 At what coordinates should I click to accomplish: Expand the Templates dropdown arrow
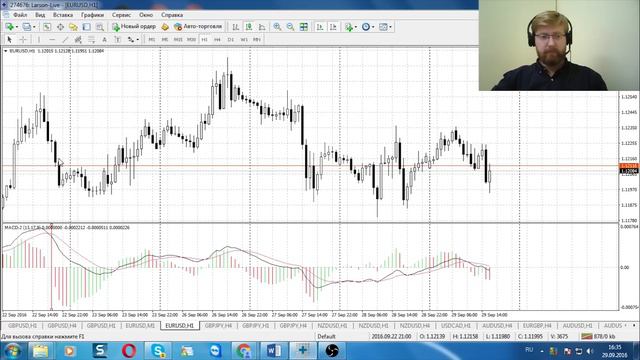pos(390,27)
